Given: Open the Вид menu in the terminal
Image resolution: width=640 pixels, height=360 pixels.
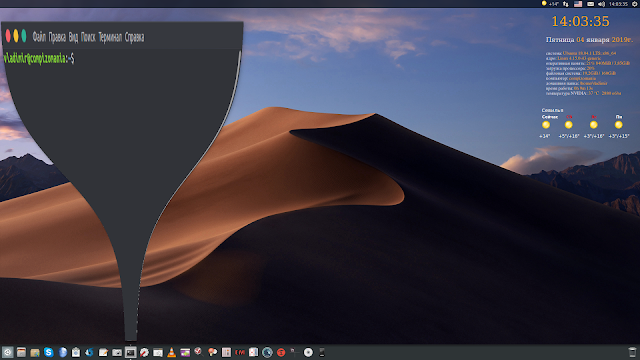Looking at the screenshot, I should pyautogui.click(x=73, y=37).
